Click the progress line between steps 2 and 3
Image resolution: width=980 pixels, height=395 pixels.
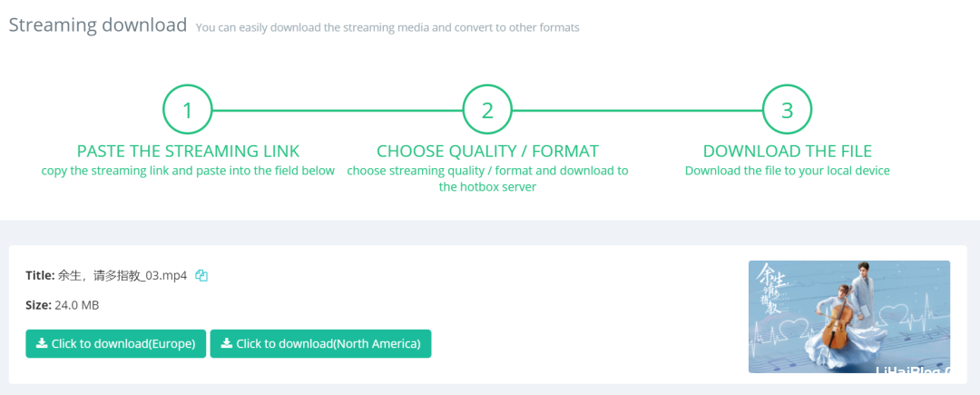638,111
